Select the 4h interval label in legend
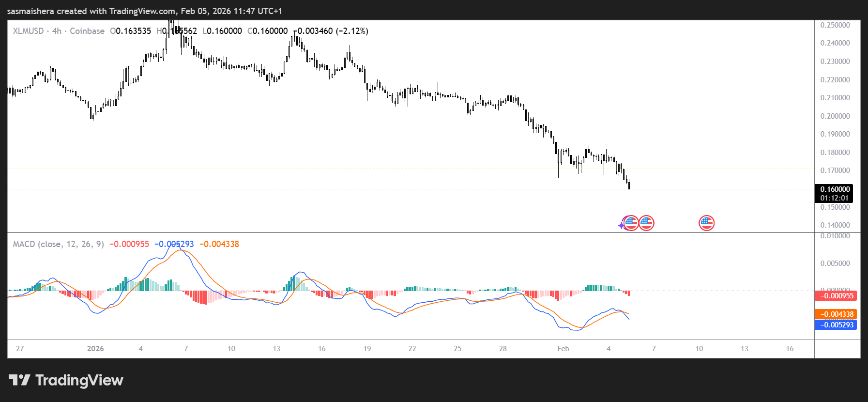The height and width of the screenshot is (402, 868). point(57,31)
